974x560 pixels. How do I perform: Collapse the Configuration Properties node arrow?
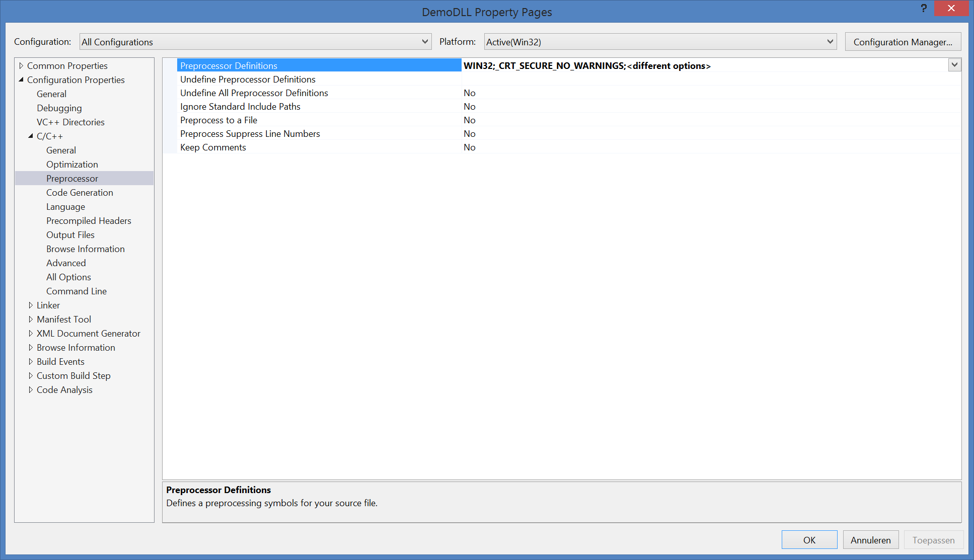point(21,79)
